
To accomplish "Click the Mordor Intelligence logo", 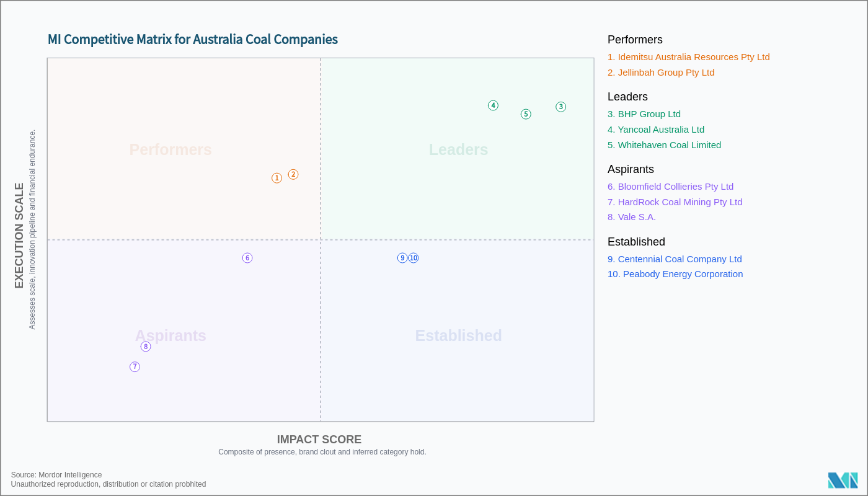I will 843,480.
